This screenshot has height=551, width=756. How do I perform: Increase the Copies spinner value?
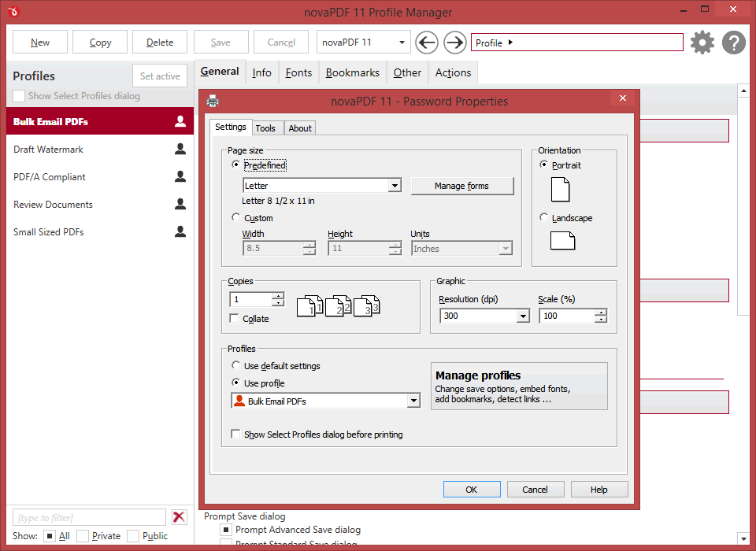coord(278,296)
